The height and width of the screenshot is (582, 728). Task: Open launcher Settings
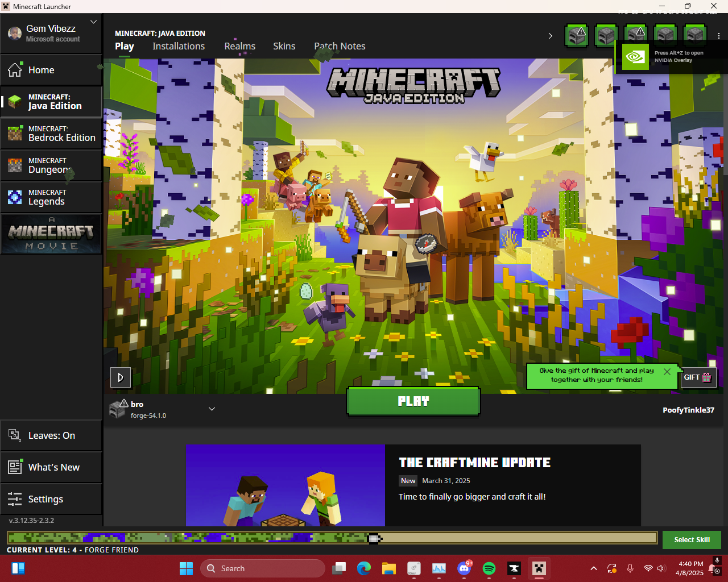click(51, 499)
